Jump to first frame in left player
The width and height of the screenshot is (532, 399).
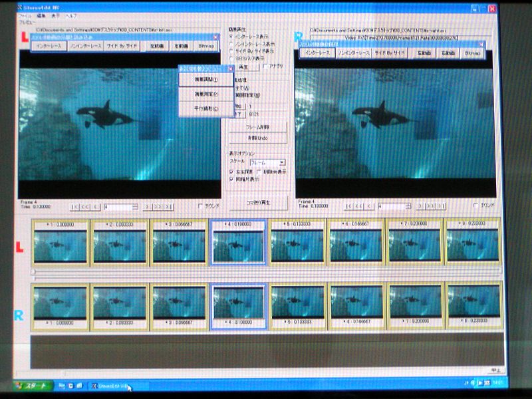click(x=75, y=206)
